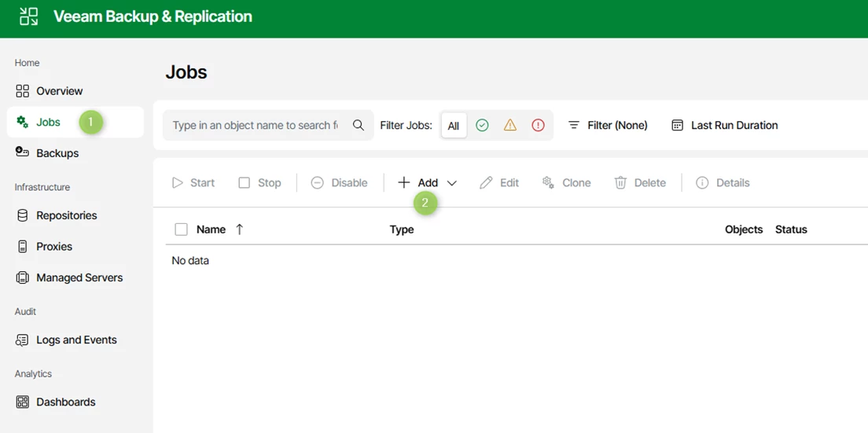Click the 'Veeam Backup & Replication' title
This screenshot has height=433, width=868.
pyautogui.click(x=153, y=17)
